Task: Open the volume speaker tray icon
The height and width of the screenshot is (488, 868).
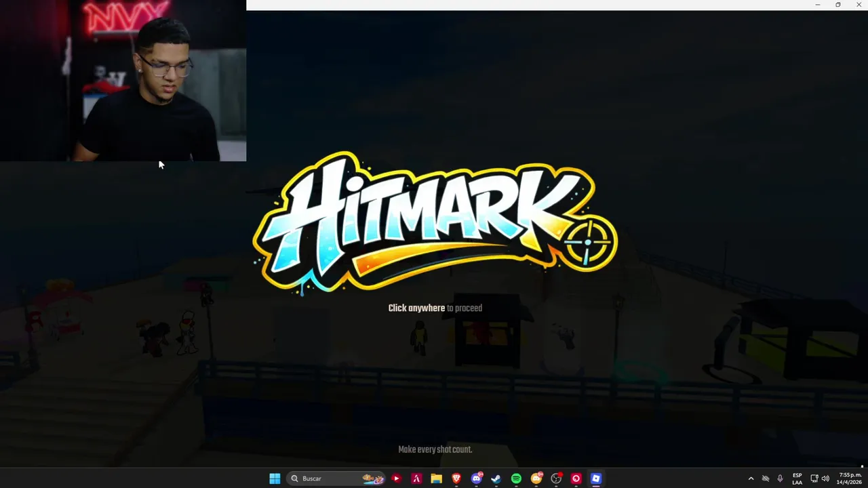Action: pos(825,479)
